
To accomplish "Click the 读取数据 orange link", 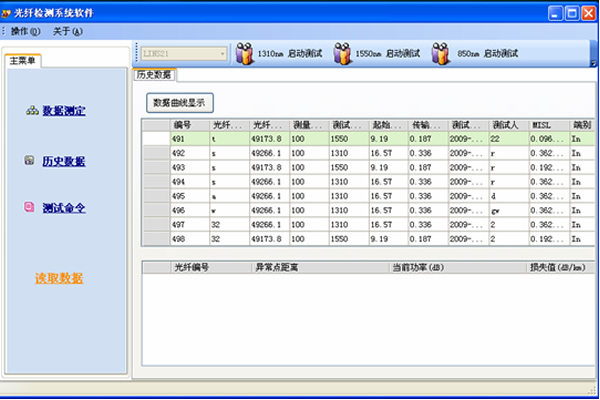I will (x=59, y=277).
